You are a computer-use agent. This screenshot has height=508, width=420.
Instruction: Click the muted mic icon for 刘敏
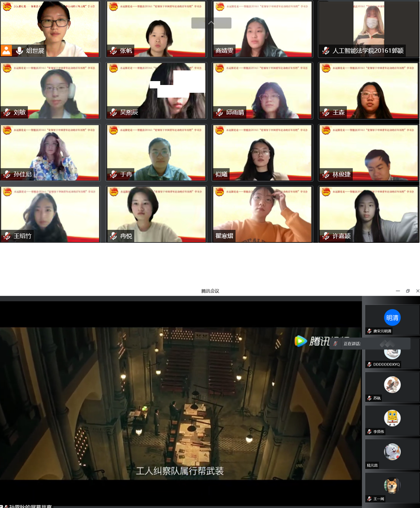[x=7, y=113]
